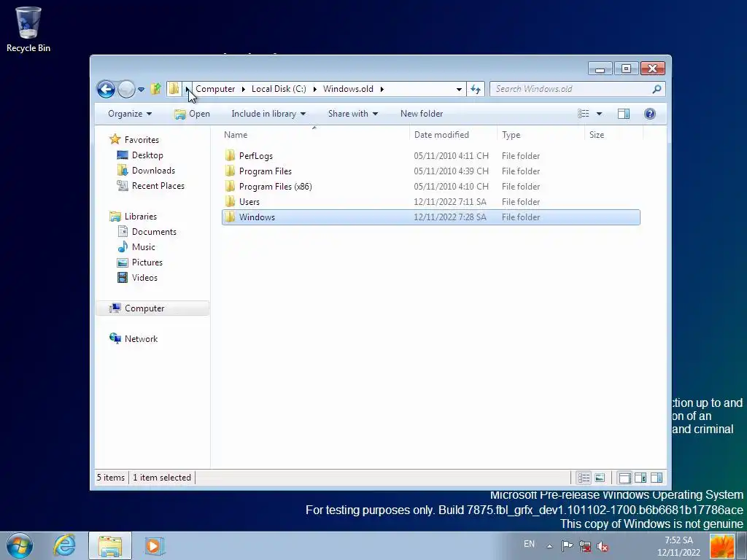747x560 pixels.
Task: Go to Local Disk (C:) in the breadcrumb
Action: coord(279,89)
